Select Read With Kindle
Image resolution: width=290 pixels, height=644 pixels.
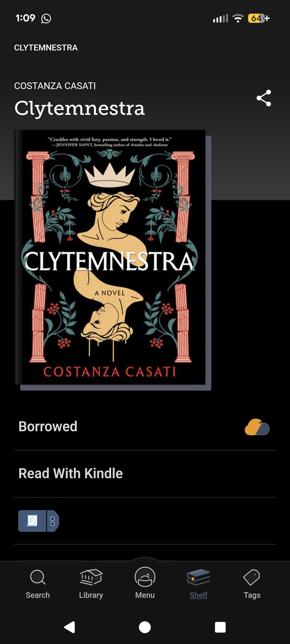pos(145,474)
